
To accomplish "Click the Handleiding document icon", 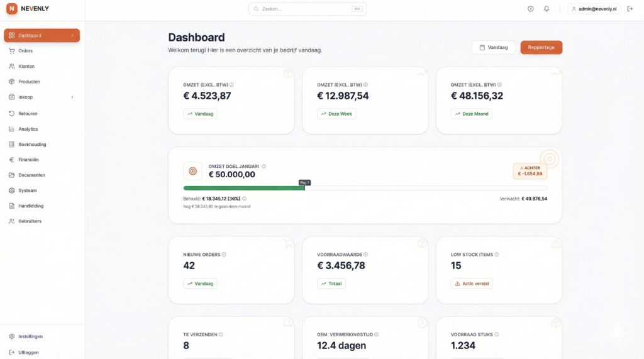I will coord(11,206).
